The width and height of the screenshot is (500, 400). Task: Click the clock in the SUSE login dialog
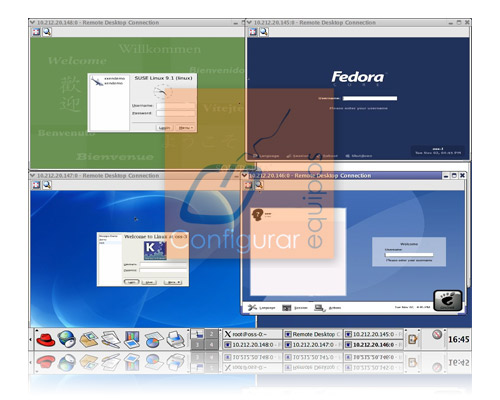163,92
